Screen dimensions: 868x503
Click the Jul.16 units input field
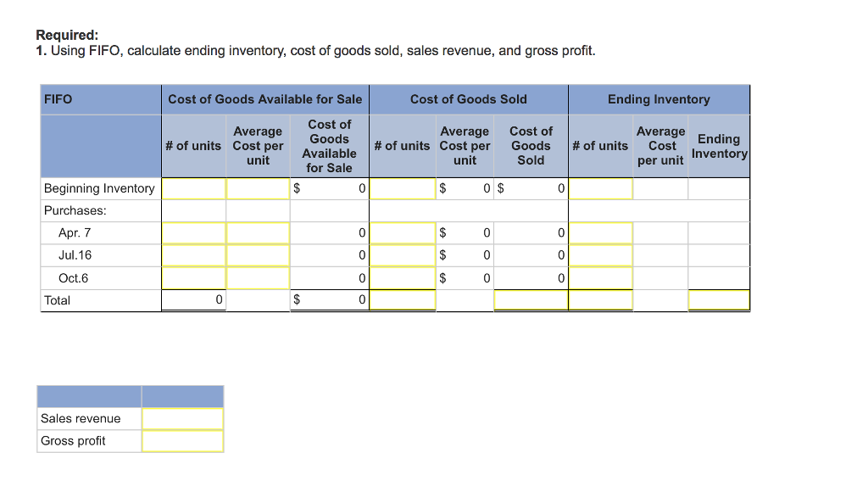pos(192,254)
